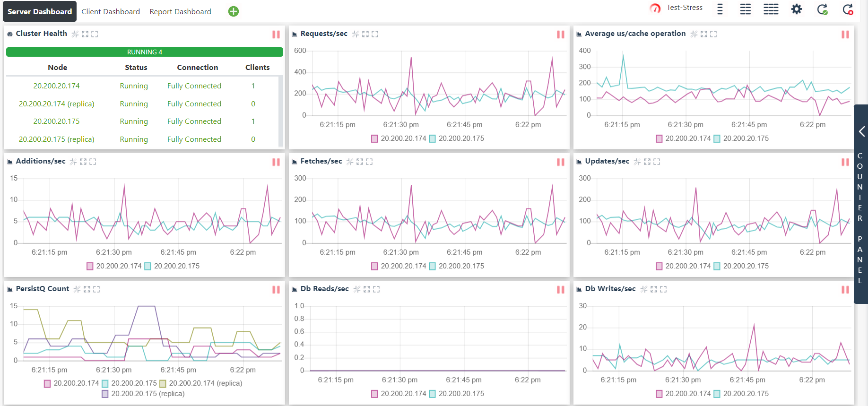Pause the Requests/sec chart
Screen dimensions: 868x406
click(x=561, y=35)
